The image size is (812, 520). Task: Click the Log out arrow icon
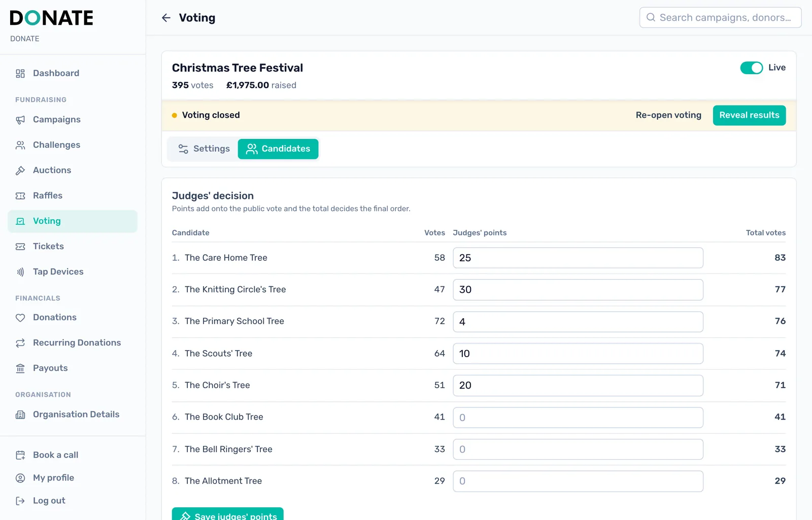click(20, 501)
